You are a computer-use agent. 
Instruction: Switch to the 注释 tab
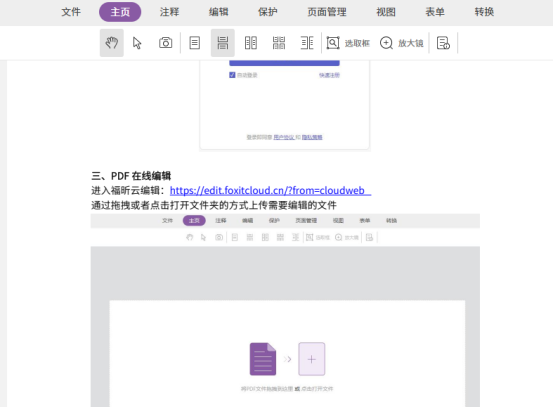click(x=169, y=12)
